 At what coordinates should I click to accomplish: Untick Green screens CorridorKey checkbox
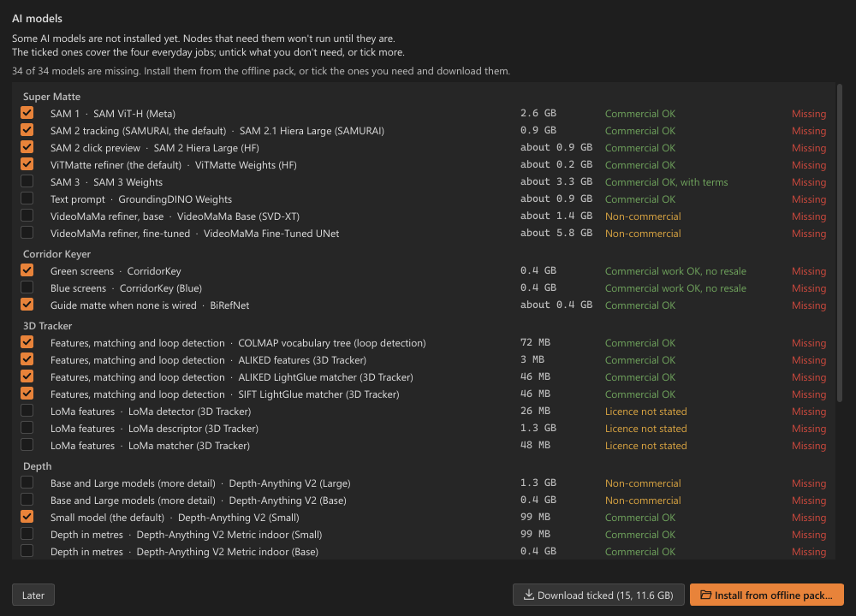pyautogui.click(x=27, y=270)
